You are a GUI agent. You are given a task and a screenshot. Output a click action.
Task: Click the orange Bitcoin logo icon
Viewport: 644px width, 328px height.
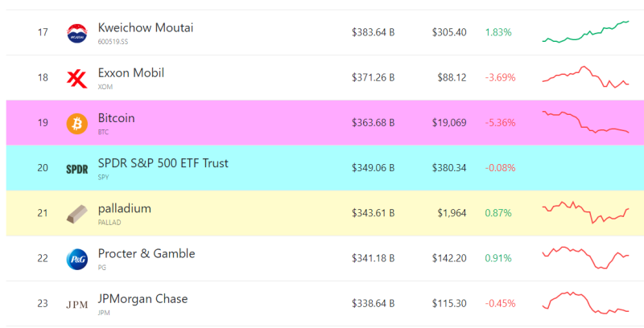(76, 124)
